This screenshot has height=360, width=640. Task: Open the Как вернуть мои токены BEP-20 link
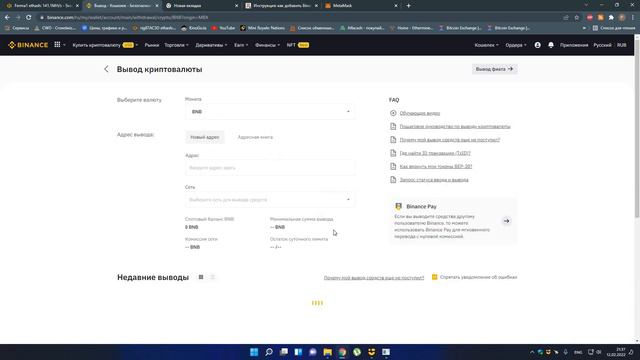tap(436, 166)
